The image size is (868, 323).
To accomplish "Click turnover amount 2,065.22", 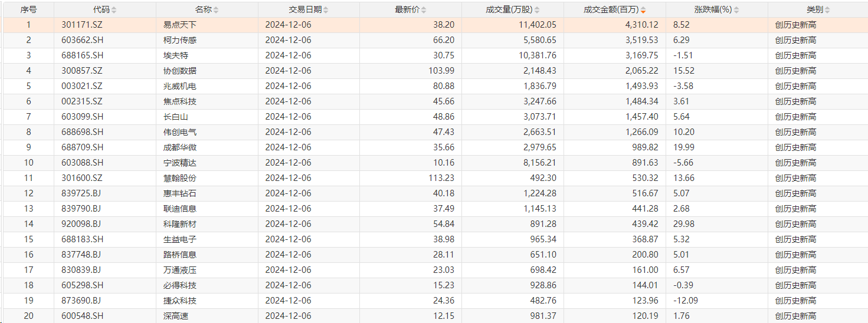I will (641, 71).
